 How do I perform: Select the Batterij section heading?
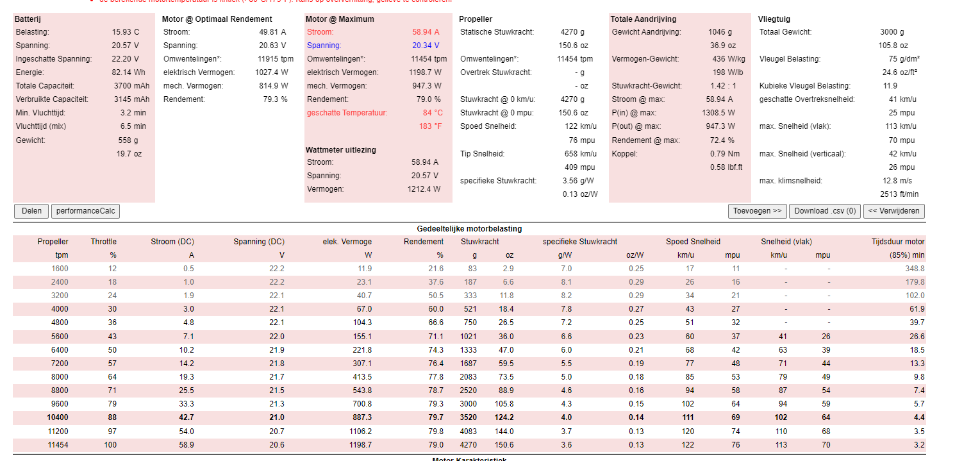pyautogui.click(x=29, y=19)
